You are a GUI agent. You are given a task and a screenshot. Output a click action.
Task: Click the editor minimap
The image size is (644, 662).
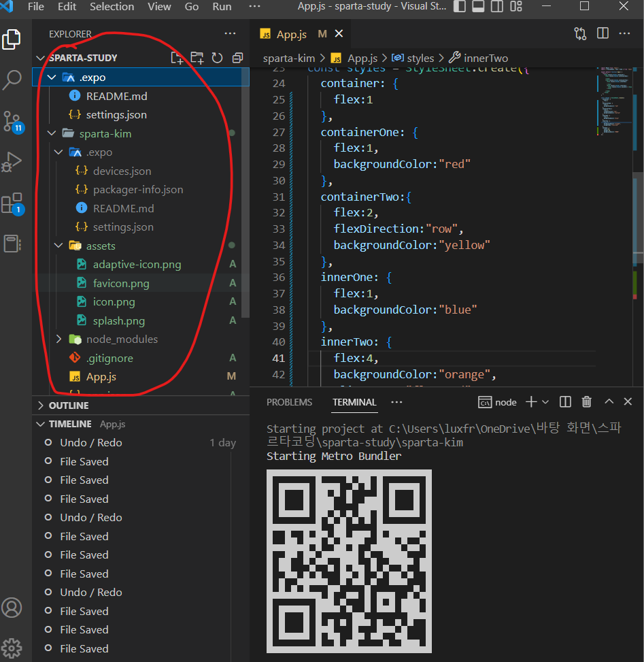coord(614,101)
